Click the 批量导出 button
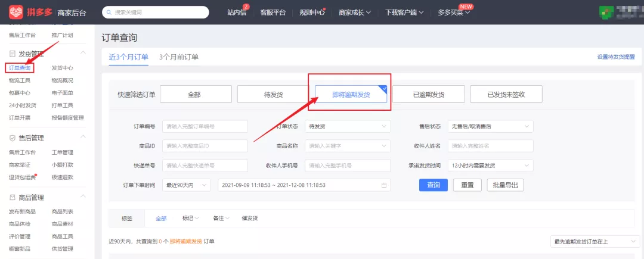Screen dimensions: 644x259 pyautogui.click(x=505, y=185)
